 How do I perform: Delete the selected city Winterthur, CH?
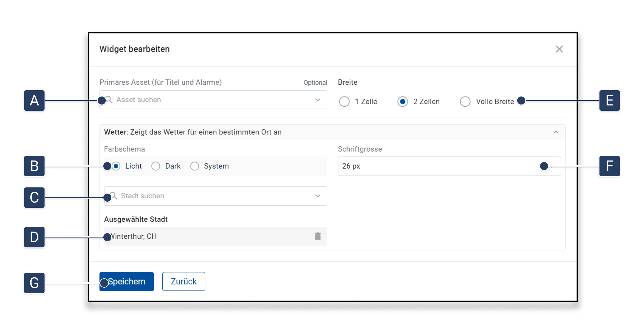click(318, 237)
